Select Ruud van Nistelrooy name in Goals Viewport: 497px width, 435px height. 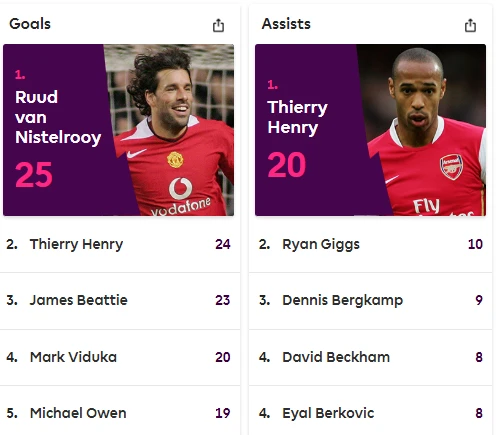58,118
